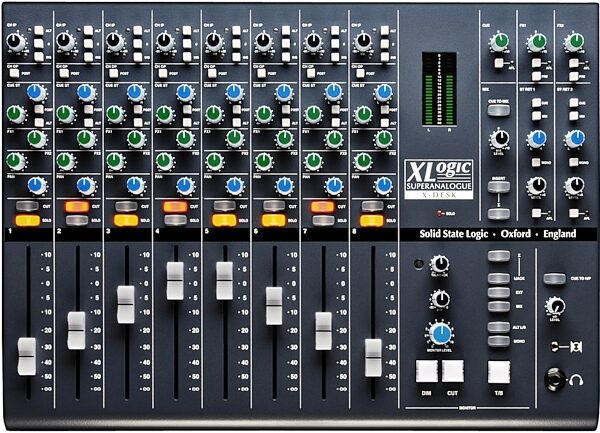Click the Solid State Logic text
This screenshot has height=433, width=600.
453,234
